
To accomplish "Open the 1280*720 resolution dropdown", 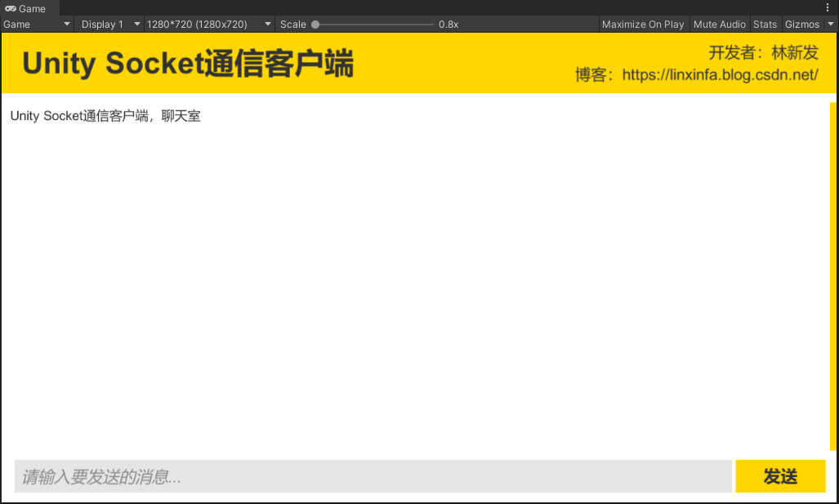I will (209, 24).
